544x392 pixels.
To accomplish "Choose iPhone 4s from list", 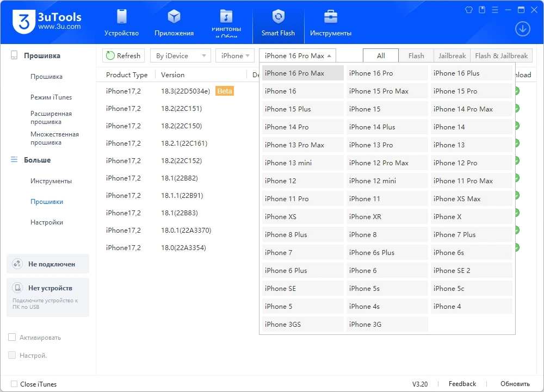I will point(387,307).
